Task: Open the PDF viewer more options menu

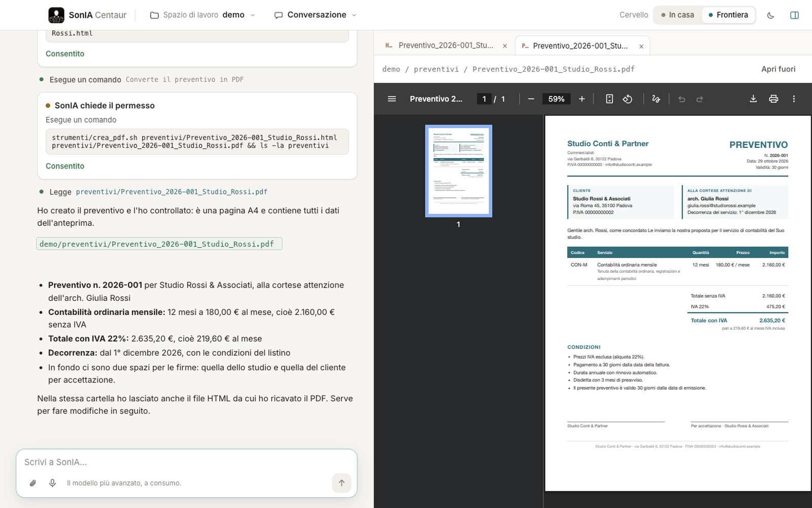Action: (794, 99)
